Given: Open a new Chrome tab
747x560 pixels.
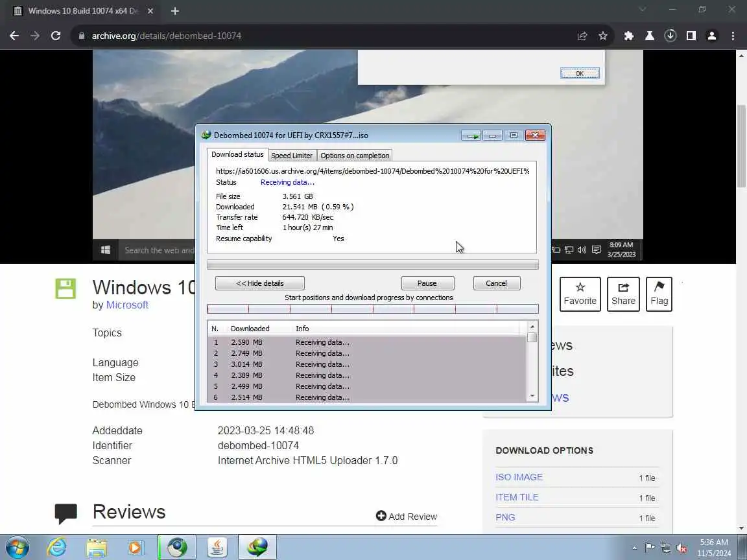Looking at the screenshot, I should [x=175, y=11].
